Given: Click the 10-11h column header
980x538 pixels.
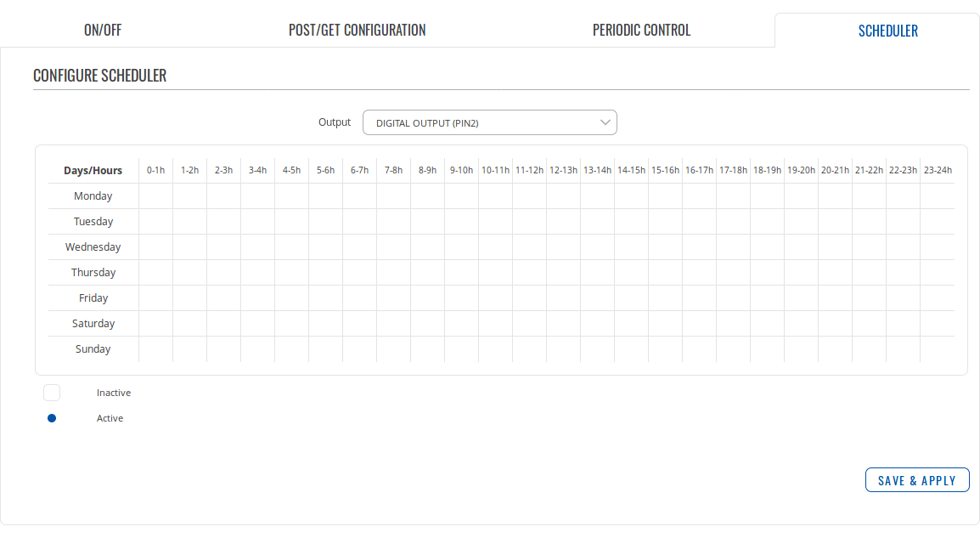Looking at the screenshot, I should pos(495,170).
